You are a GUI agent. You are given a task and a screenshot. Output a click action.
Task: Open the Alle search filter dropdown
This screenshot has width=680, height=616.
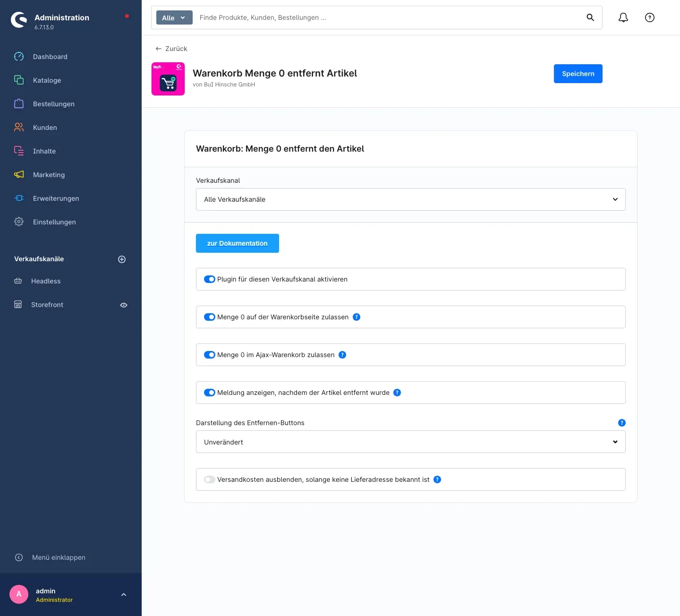coord(174,17)
